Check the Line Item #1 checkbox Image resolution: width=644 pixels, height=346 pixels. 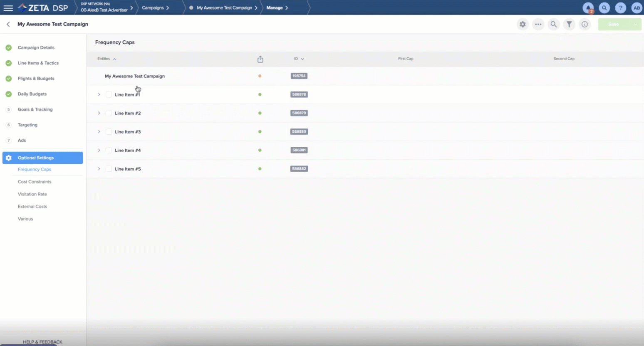(x=109, y=95)
